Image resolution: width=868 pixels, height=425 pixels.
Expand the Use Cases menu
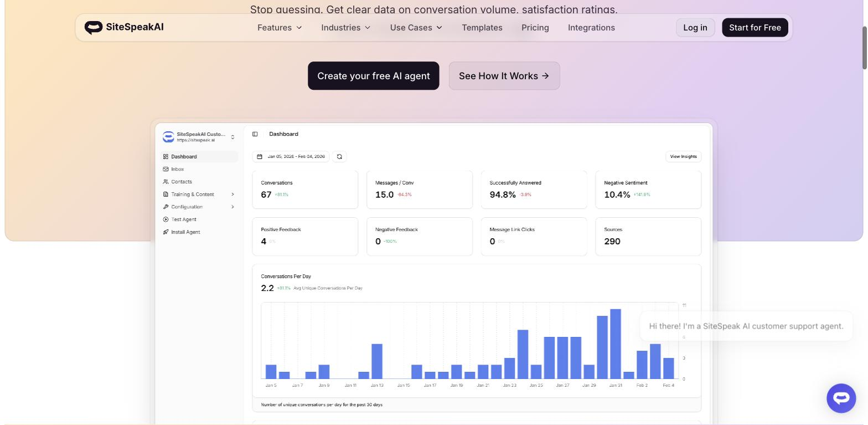(416, 28)
